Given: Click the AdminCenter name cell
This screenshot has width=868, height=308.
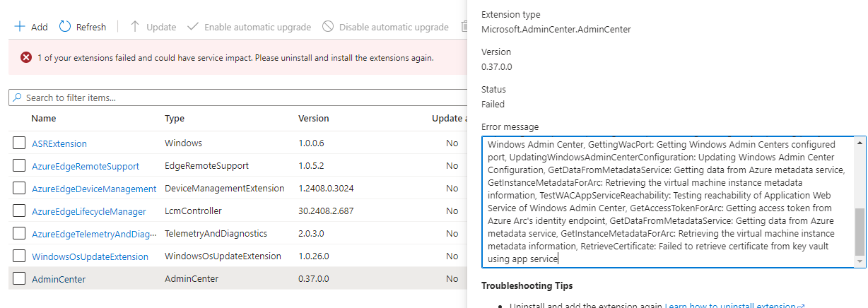Looking at the screenshot, I should 59,279.
